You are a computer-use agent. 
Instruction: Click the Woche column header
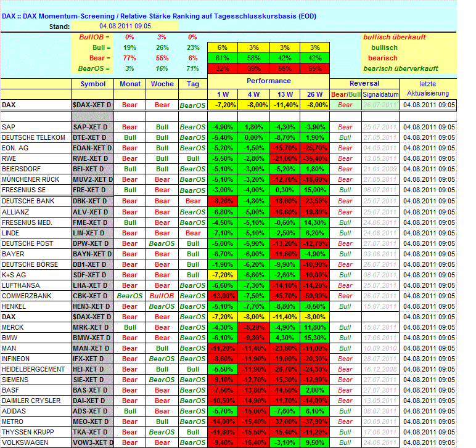pyautogui.click(x=162, y=84)
